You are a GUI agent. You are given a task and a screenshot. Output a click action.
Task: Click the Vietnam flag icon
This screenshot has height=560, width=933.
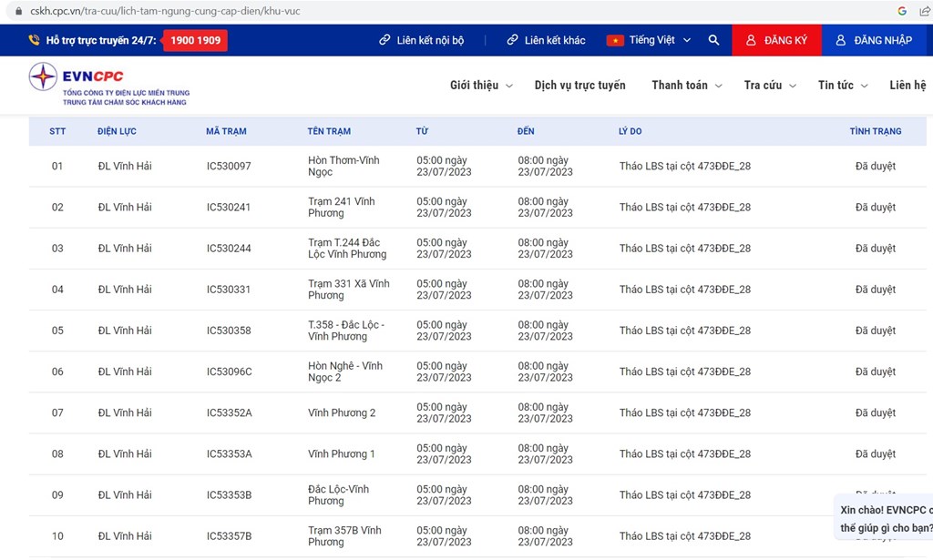(615, 40)
